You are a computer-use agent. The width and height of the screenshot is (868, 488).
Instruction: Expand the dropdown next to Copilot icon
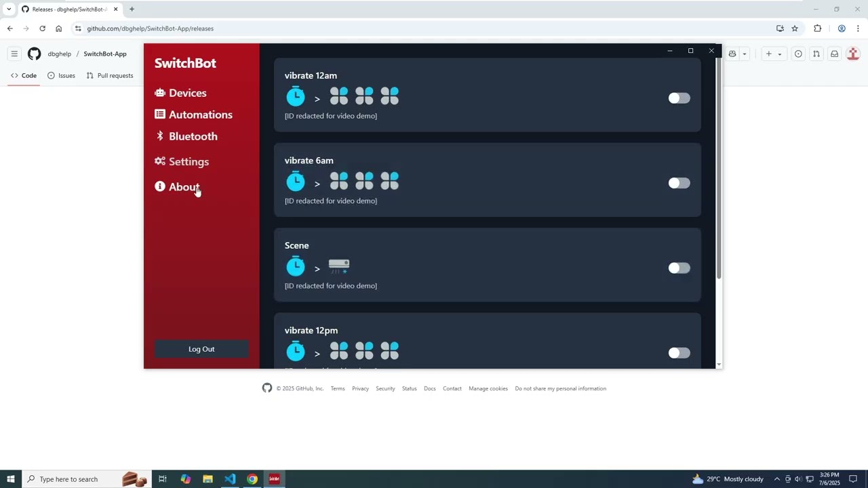pos(745,54)
